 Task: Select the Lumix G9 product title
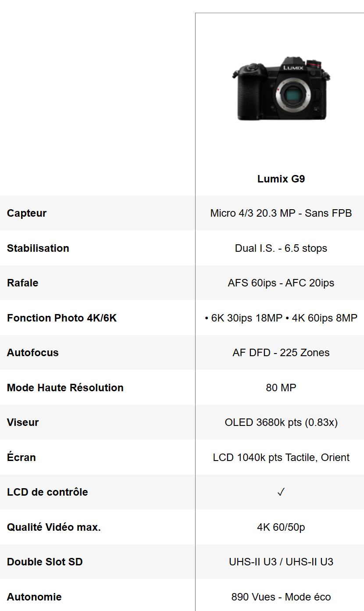[281, 179]
